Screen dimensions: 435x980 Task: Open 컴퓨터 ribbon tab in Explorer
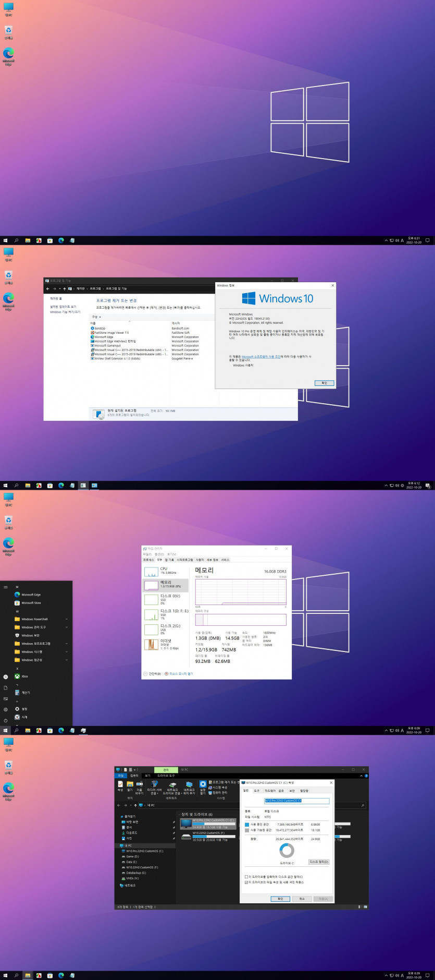134,776
